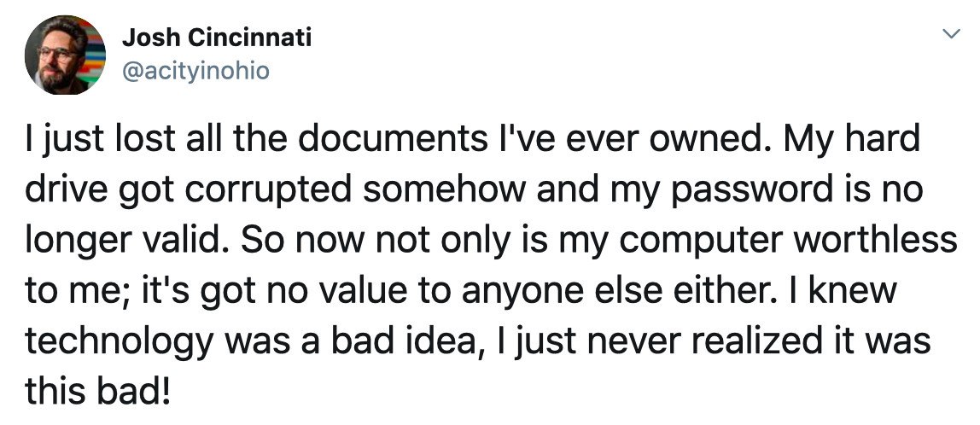This screenshot has height=425, width=980.
Task: Click the @acityinohio handle
Action: point(195,72)
